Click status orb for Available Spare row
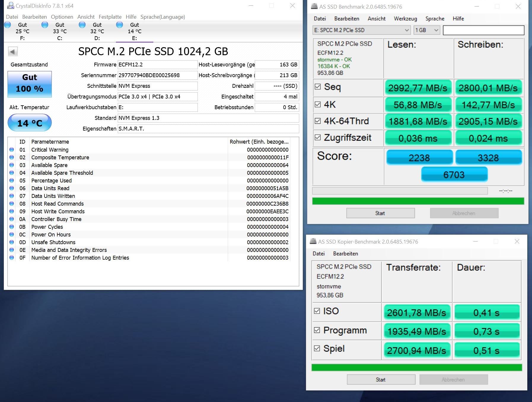532x402 pixels. [12, 165]
